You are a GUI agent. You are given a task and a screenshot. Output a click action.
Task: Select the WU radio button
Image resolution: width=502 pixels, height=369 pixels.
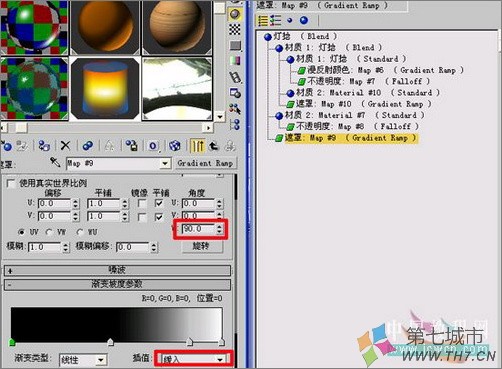point(80,232)
